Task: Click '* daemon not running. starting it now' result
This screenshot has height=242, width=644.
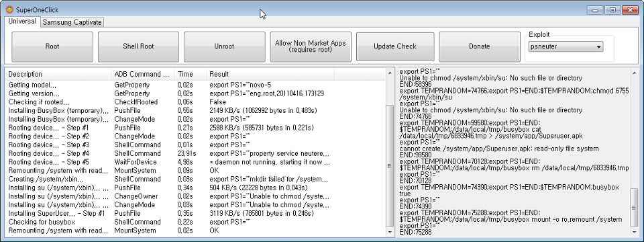Action: click(270, 162)
